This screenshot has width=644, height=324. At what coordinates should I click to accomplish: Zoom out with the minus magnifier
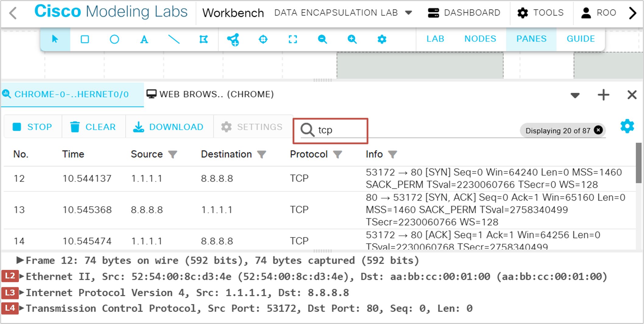point(322,39)
